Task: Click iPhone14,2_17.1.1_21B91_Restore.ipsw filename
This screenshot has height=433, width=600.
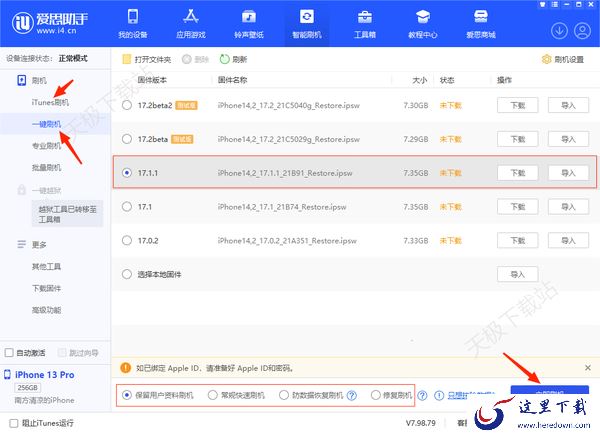Action: click(285, 173)
